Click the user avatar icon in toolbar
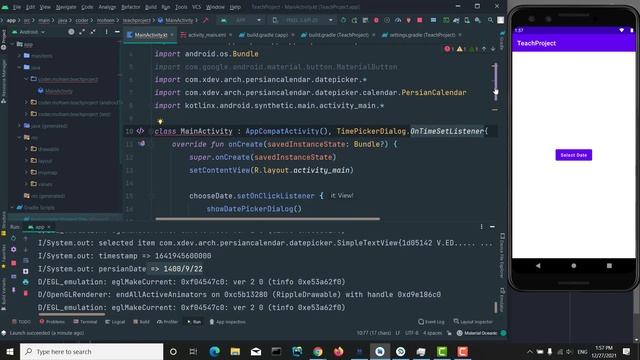 tap(500, 20)
